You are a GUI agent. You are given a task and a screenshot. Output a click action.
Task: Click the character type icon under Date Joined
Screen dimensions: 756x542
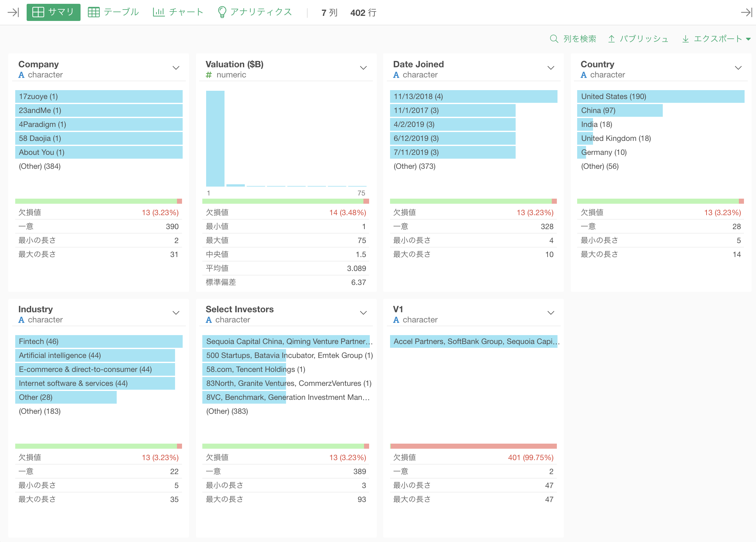point(396,75)
